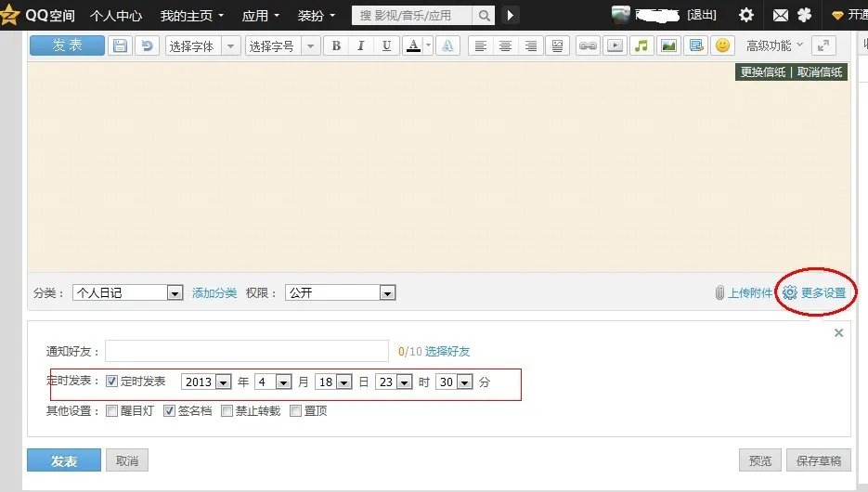Enable the 醒目灯 checkbox
Viewport: 868px width, 492px height.
click(111, 410)
